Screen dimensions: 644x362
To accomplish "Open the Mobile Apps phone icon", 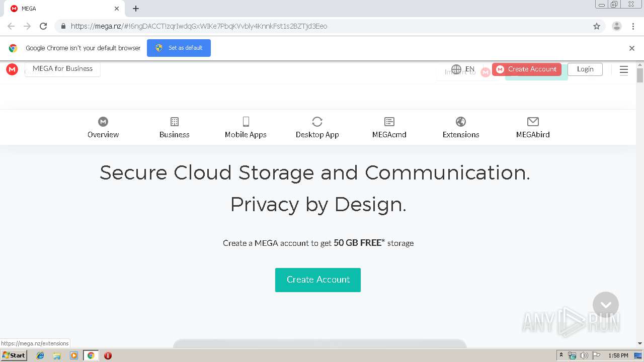I will tap(246, 122).
